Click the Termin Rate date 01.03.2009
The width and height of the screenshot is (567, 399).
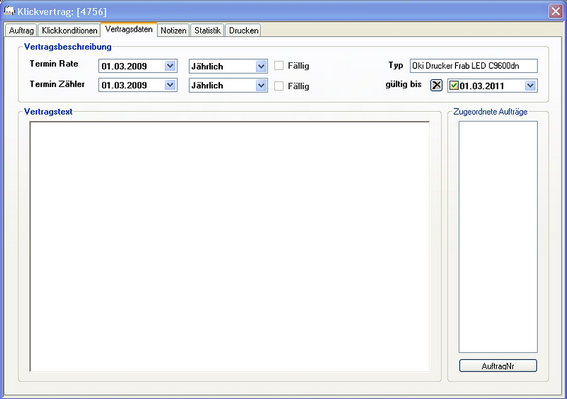(124, 66)
